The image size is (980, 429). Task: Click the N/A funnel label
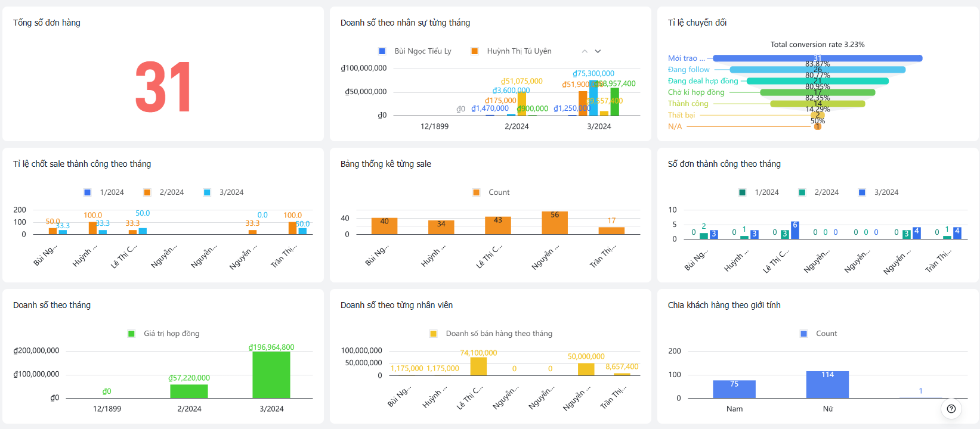(675, 126)
